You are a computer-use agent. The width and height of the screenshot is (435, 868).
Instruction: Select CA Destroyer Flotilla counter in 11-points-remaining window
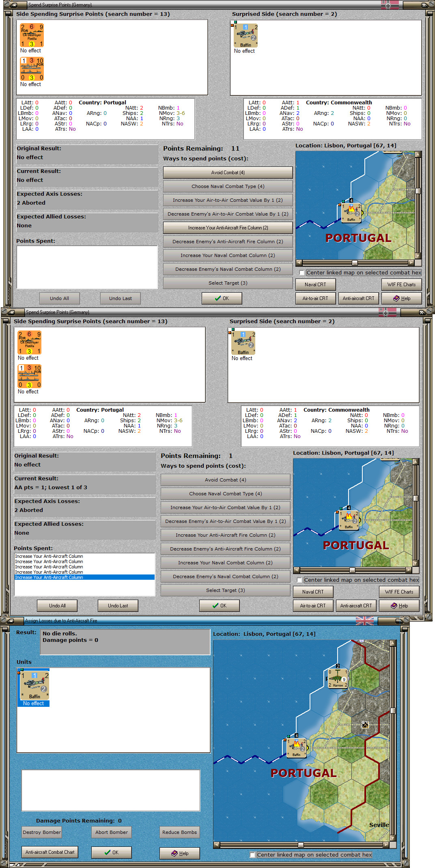tap(32, 35)
